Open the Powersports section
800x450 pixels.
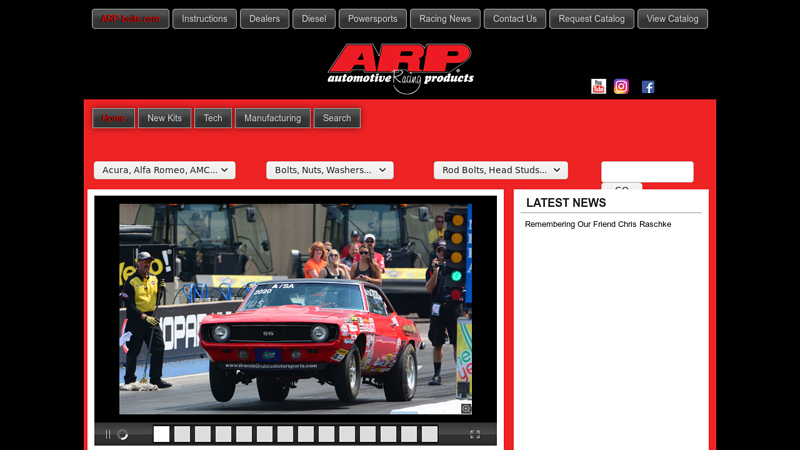[x=372, y=19]
